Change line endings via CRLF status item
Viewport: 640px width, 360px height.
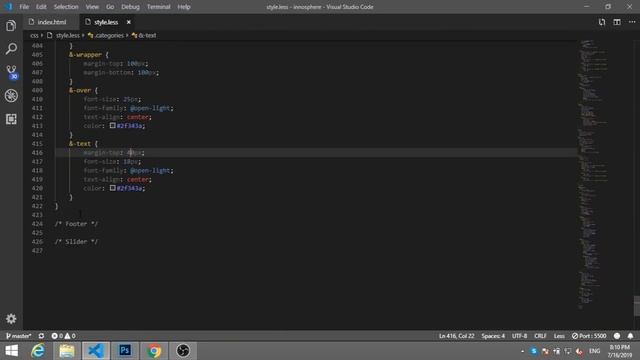point(540,336)
